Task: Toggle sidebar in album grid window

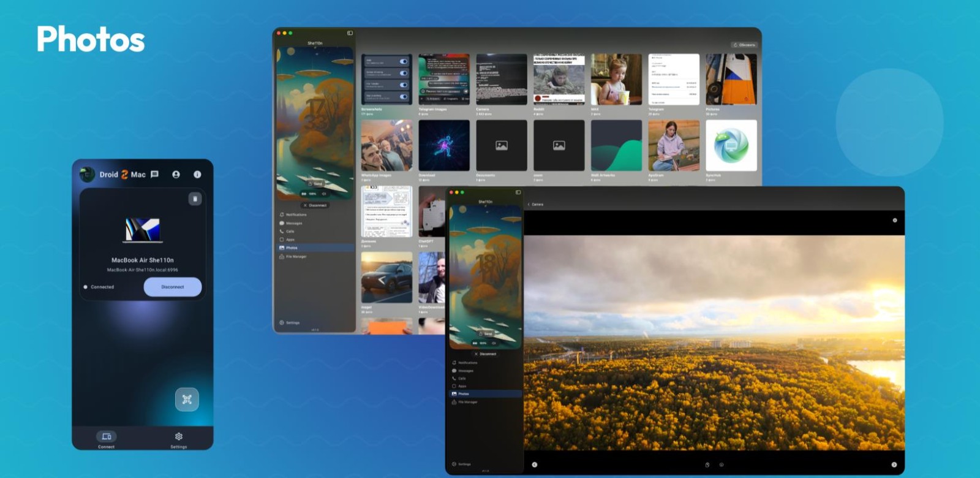Action: [350, 33]
